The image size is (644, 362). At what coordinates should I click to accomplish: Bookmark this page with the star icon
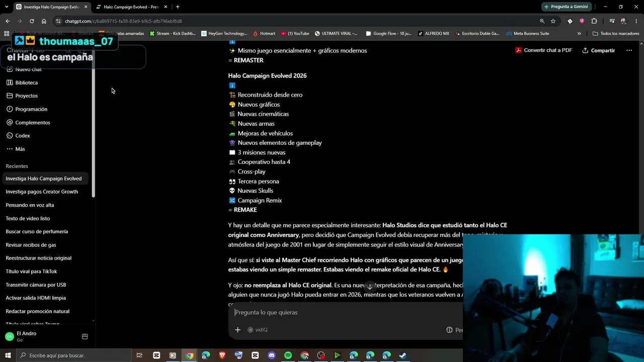coord(553,21)
